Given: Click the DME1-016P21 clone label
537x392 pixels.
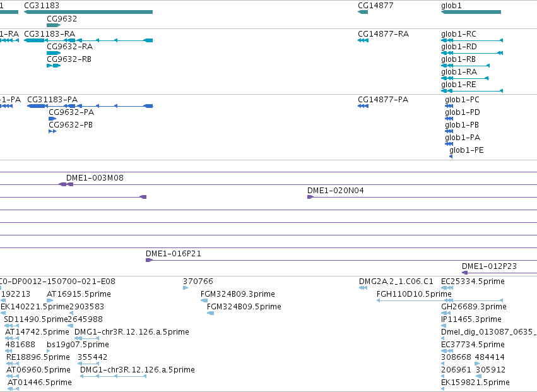Looking at the screenshot, I should pos(174,254).
